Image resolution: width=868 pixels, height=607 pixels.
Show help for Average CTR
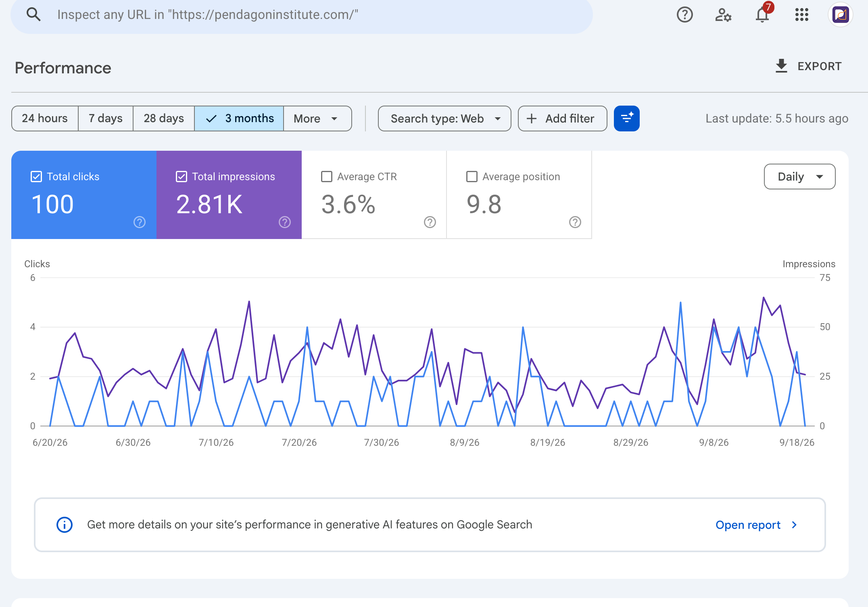[430, 222]
